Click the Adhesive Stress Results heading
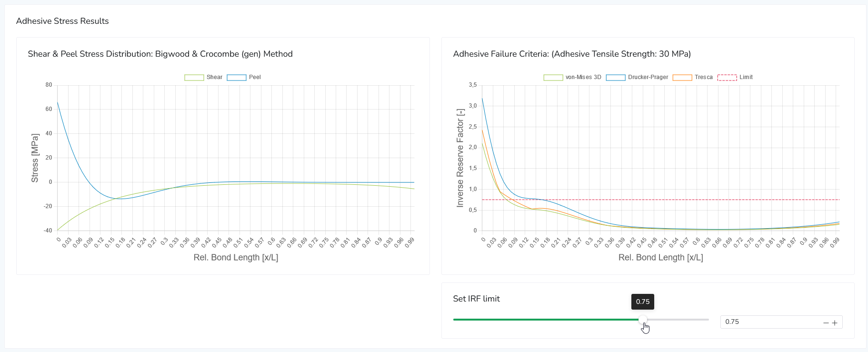This screenshot has width=868, height=352. [62, 21]
